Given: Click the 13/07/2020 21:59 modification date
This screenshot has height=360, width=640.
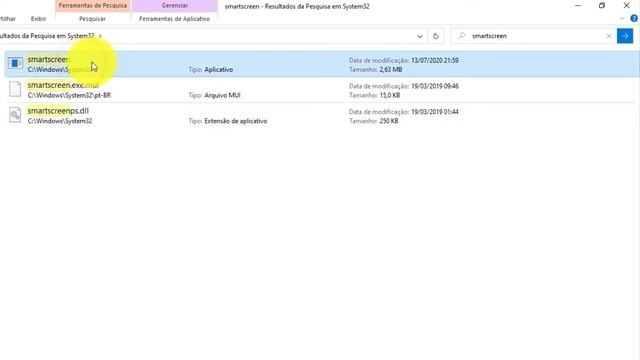Looking at the screenshot, I should (x=435, y=60).
